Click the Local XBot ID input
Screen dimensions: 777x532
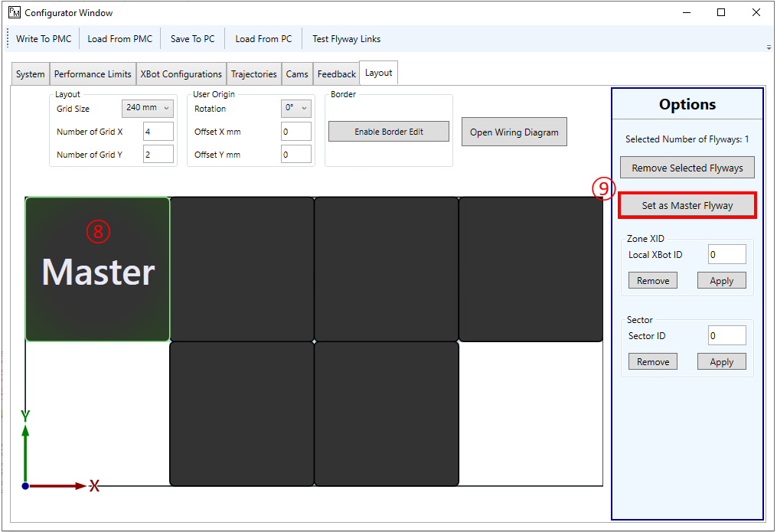point(726,255)
